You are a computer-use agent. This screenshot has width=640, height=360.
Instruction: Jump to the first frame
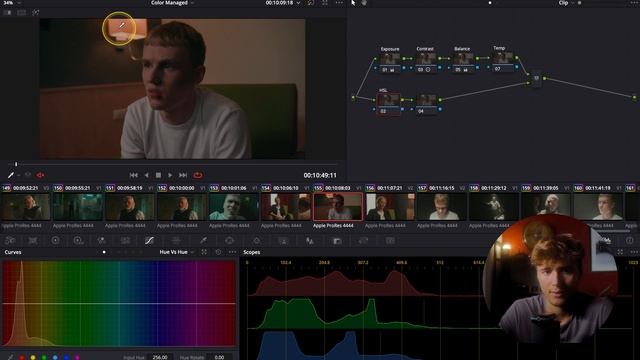pyautogui.click(x=133, y=175)
